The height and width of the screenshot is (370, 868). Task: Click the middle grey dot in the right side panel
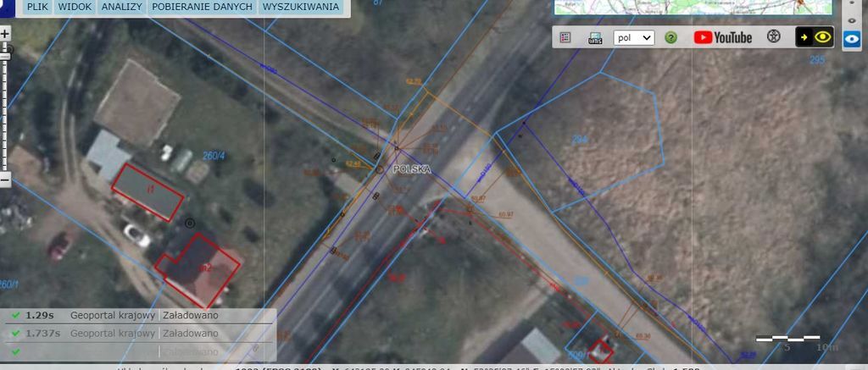(852, 19)
